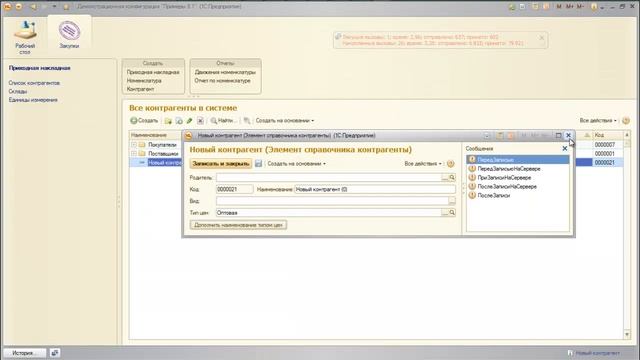Open Все действия menu in dialog

[x=423, y=164]
